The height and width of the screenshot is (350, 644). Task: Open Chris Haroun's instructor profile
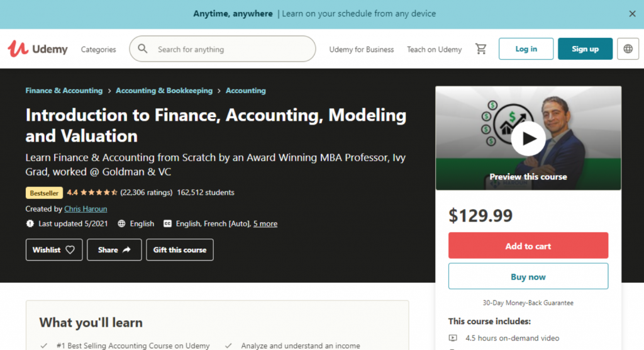point(86,209)
